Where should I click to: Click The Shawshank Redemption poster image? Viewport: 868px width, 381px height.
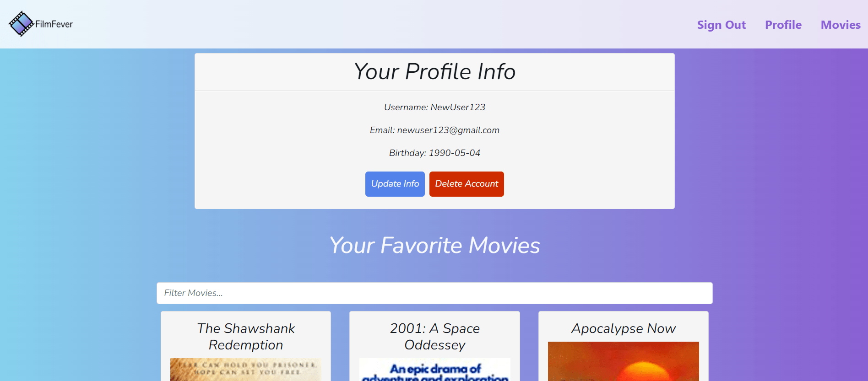point(246,370)
